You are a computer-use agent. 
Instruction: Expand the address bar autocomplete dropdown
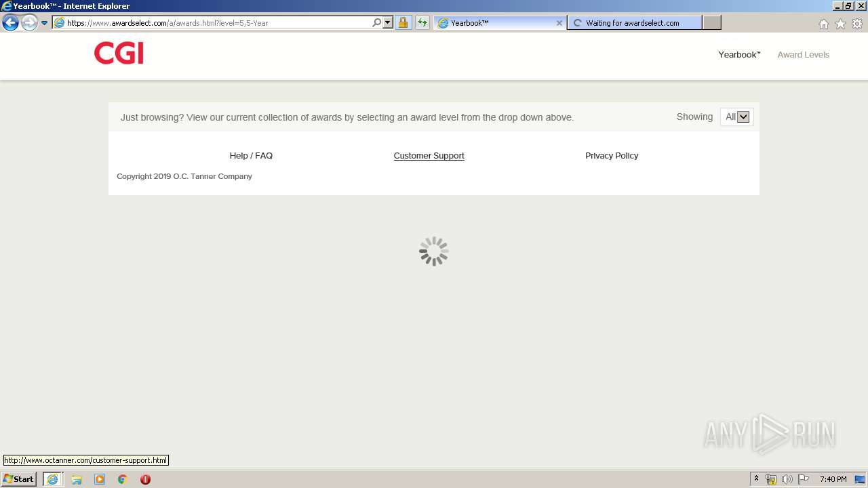[x=388, y=23]
